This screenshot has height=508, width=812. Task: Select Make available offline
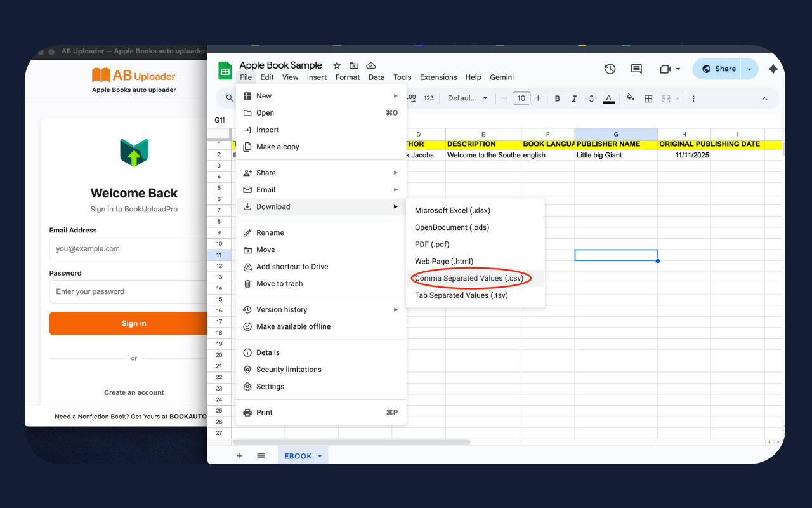coord(321,326)
